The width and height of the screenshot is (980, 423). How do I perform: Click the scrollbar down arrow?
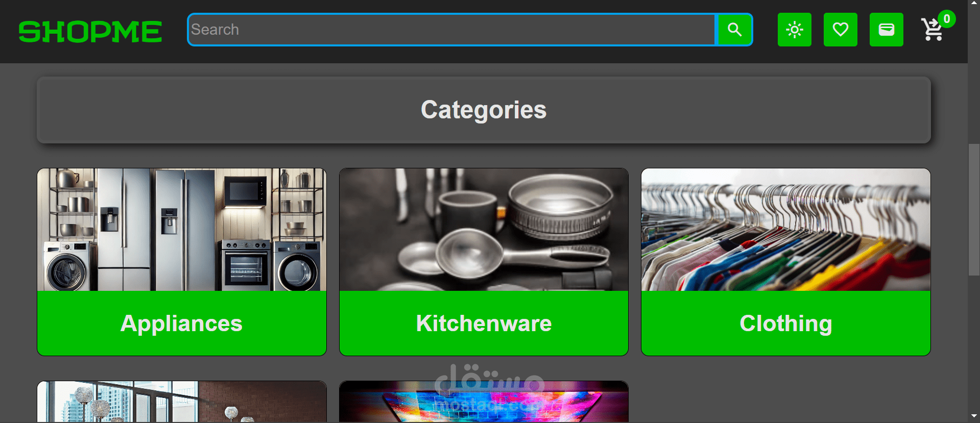[974, 416]
